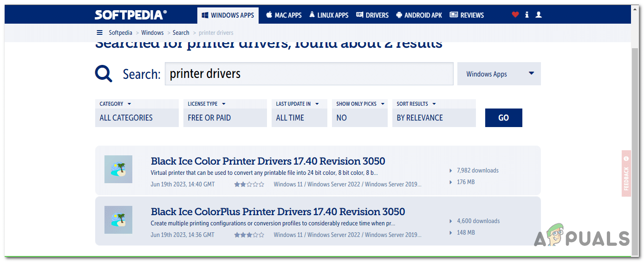Expand the Category filter dropdown
This screenshot has height=262, width=644.
[137, 113]
